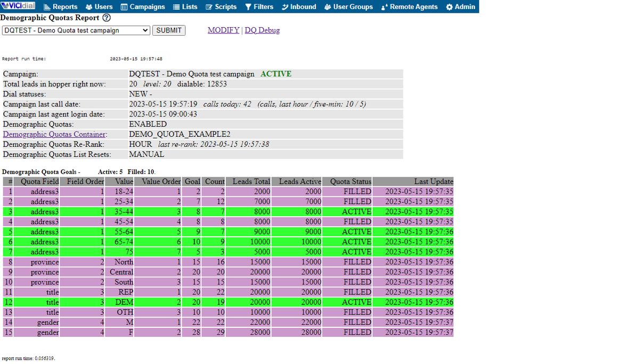639x364 pixels.
Task: Click the Count column header
Action: pyautogui.click(x=213, y=181)
